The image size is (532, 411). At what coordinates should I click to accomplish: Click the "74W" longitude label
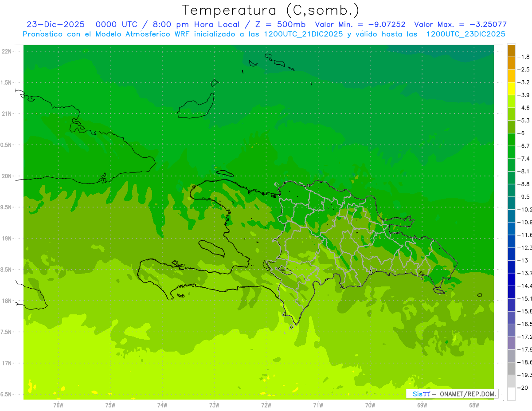click(x=162, y=405)
